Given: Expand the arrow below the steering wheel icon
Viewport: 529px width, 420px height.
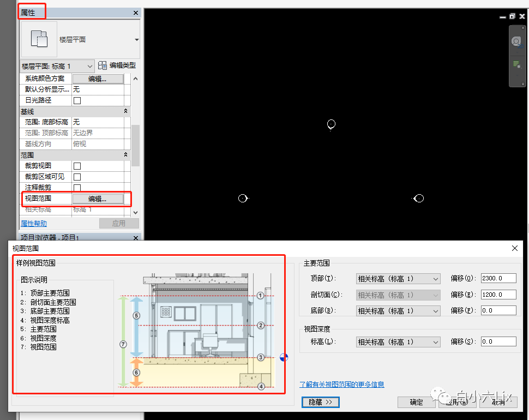Looking at the screenshot, I should pyautogui.click(x=516, y=53).
